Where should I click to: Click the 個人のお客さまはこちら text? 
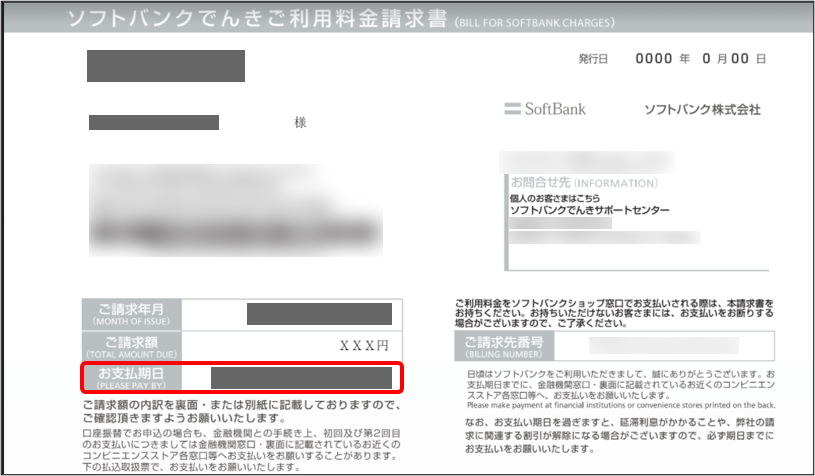555,198
